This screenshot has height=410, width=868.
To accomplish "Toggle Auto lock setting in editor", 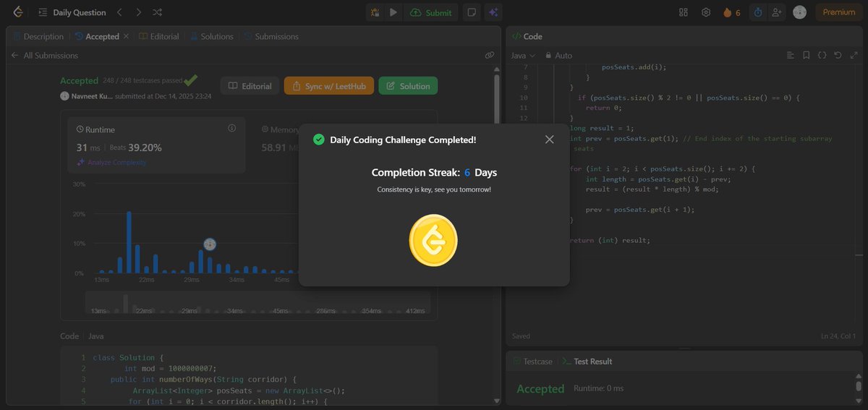I will tap(558, 55).
